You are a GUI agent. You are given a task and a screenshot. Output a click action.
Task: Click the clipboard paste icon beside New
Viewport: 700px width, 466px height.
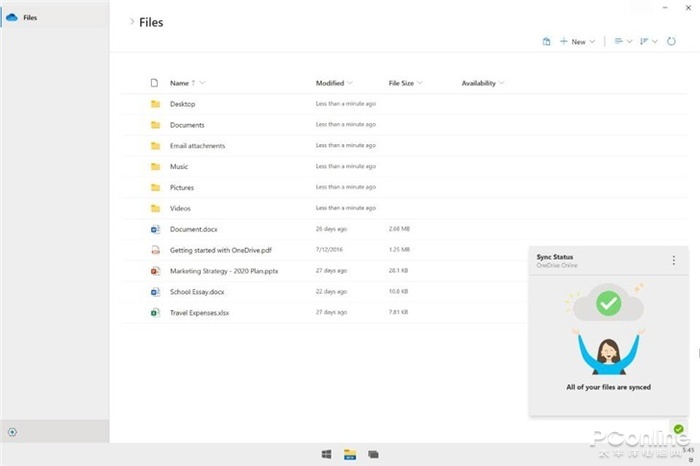pos(546,42)
